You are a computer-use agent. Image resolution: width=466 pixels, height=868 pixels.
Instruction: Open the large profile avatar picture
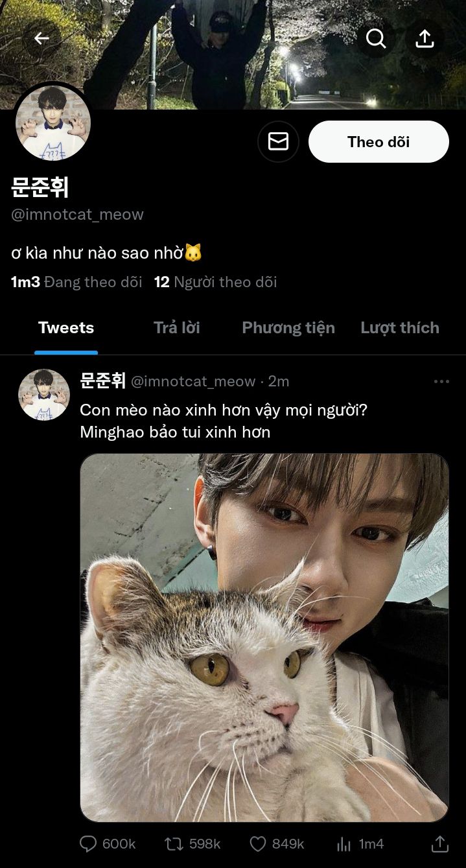52,123
